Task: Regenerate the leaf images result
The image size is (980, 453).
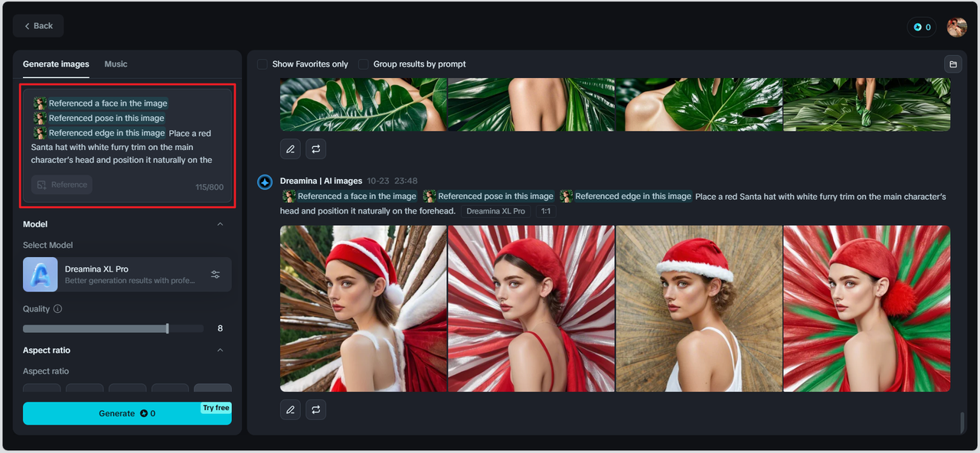Action: (316, 149)
